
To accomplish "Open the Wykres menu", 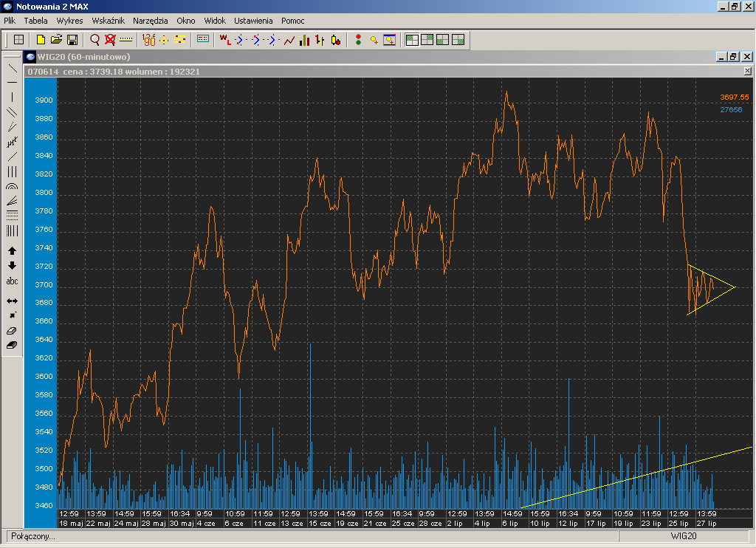I will pos(69,21).
